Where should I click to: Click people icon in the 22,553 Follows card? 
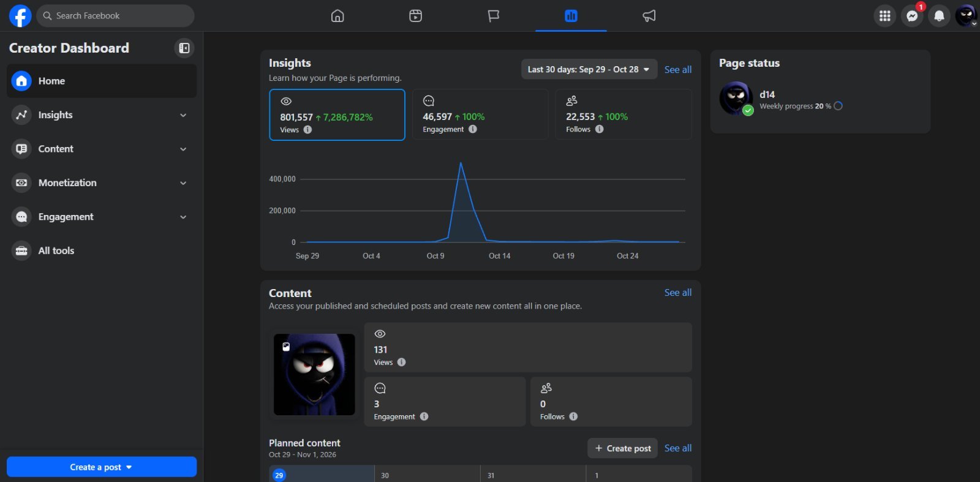572,100
